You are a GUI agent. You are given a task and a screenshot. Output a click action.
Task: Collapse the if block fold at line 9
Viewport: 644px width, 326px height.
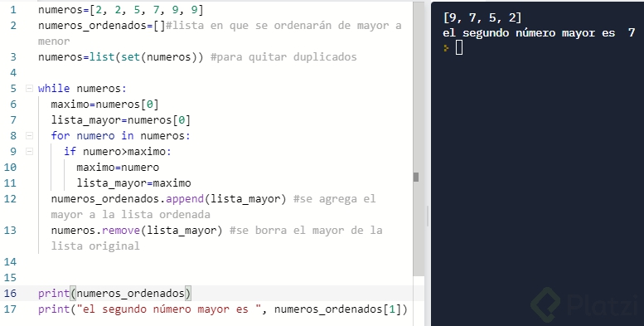pos(29,151)
